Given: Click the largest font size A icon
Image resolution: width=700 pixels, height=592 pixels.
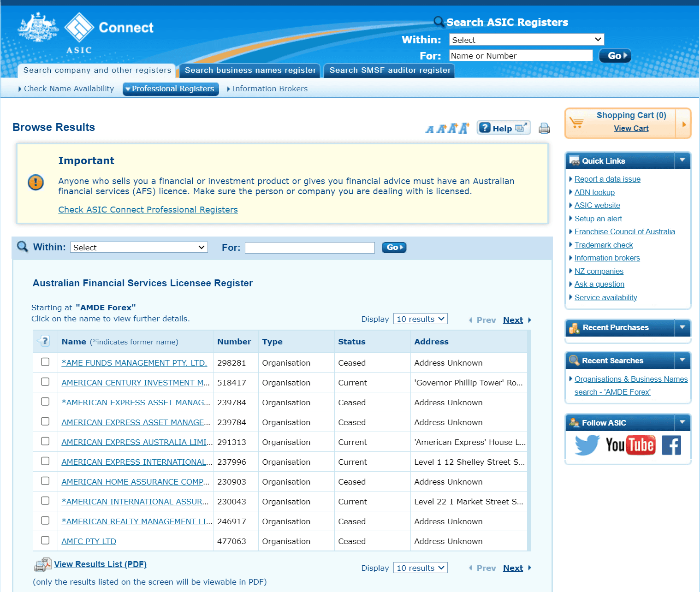Looking at the screenshot, I should point(464,128).
